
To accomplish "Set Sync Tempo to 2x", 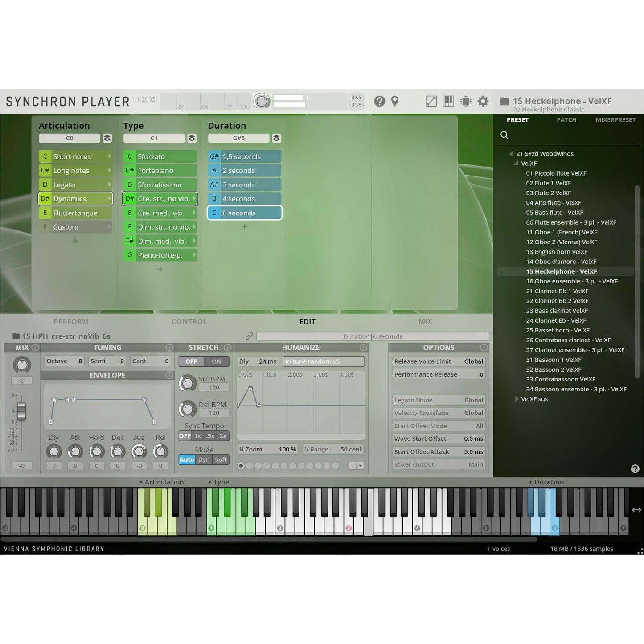I will pyautogui.click(x=223, y=436).
